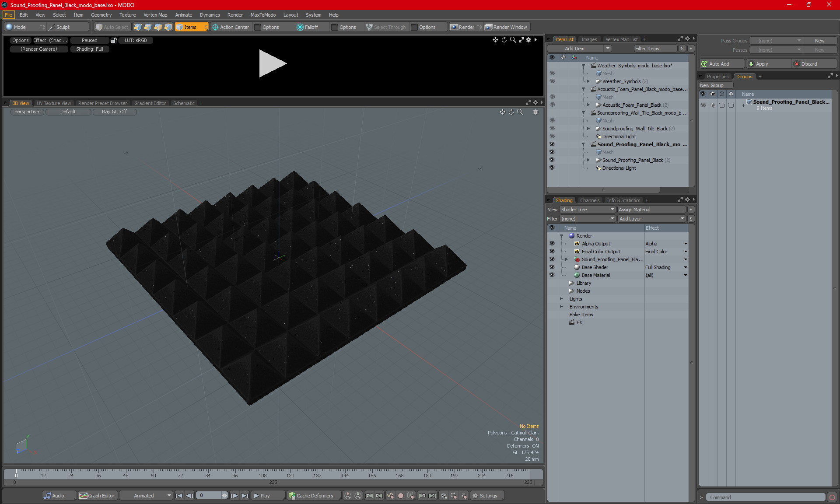Go to the first frame on the timeline
Image resolution: width=840 pixels, height=504 pixels.
179,496
